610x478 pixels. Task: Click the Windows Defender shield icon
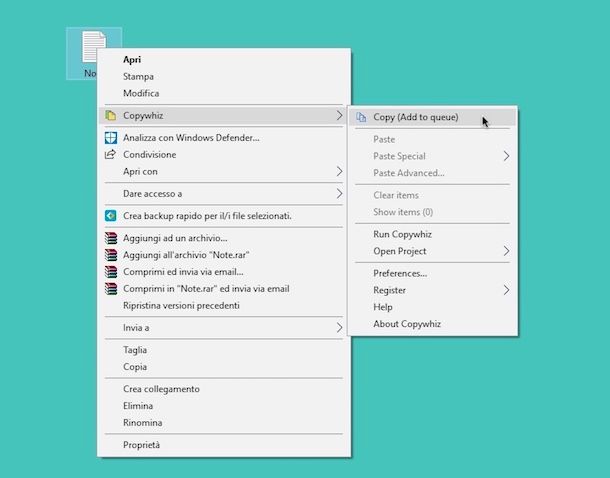(110, 138)
